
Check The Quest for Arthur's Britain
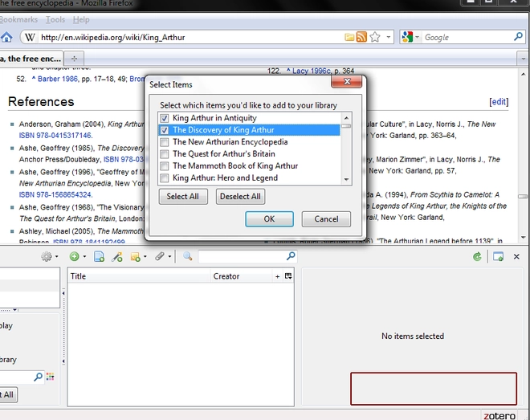pyautogui.click(x=165, y=154)
